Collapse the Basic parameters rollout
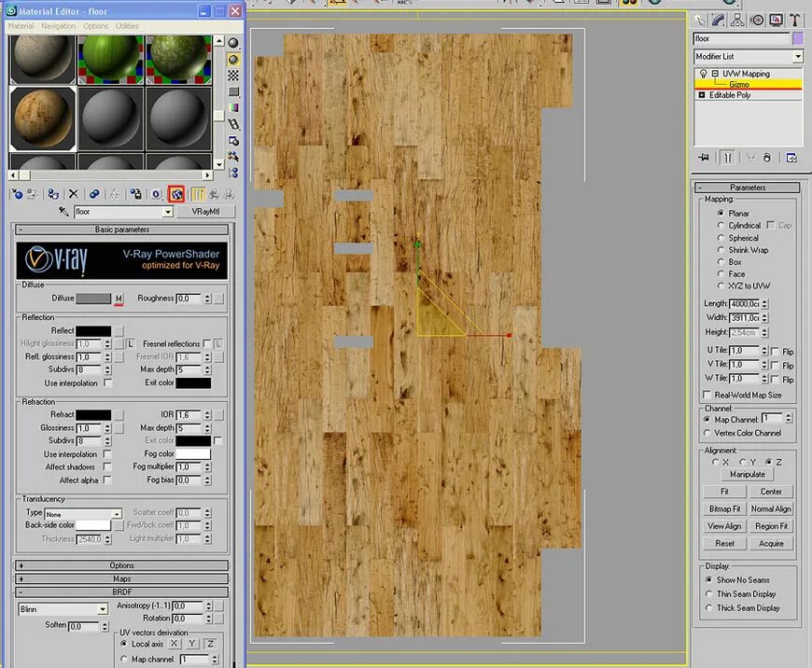The width and height of the screenshot is (812, 668). click(x=122, y=230)
